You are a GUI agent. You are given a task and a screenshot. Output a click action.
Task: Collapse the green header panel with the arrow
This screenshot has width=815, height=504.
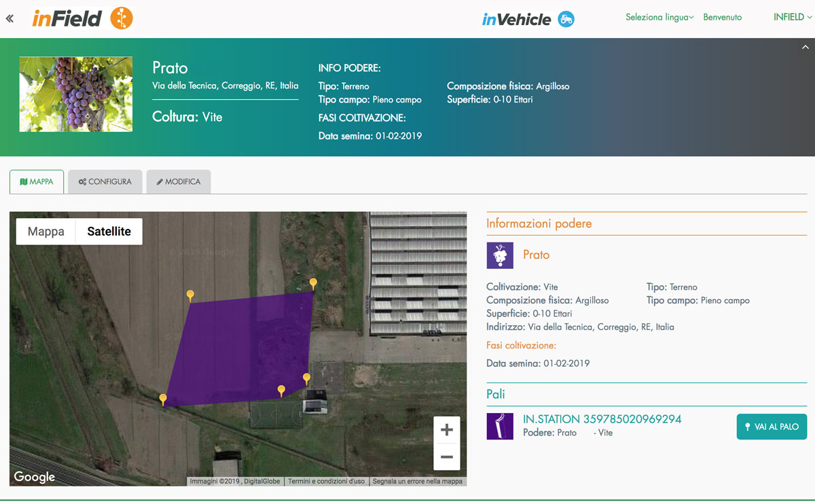[805, 47]
